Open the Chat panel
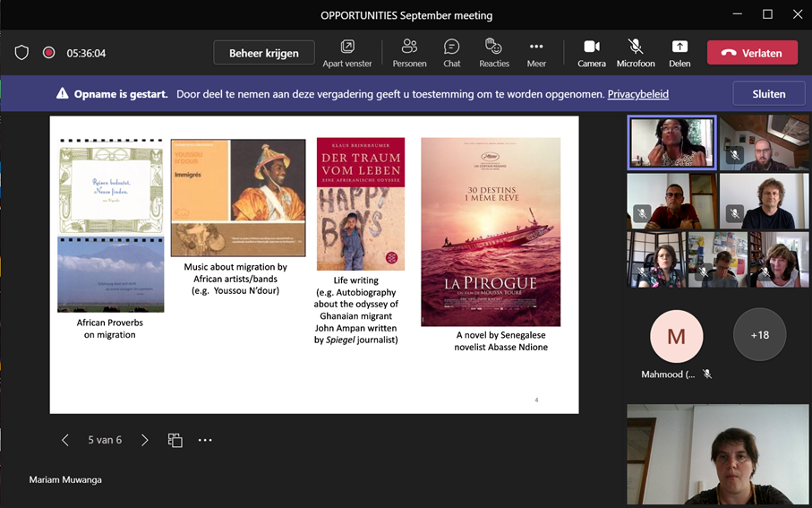 coord(452,53)
